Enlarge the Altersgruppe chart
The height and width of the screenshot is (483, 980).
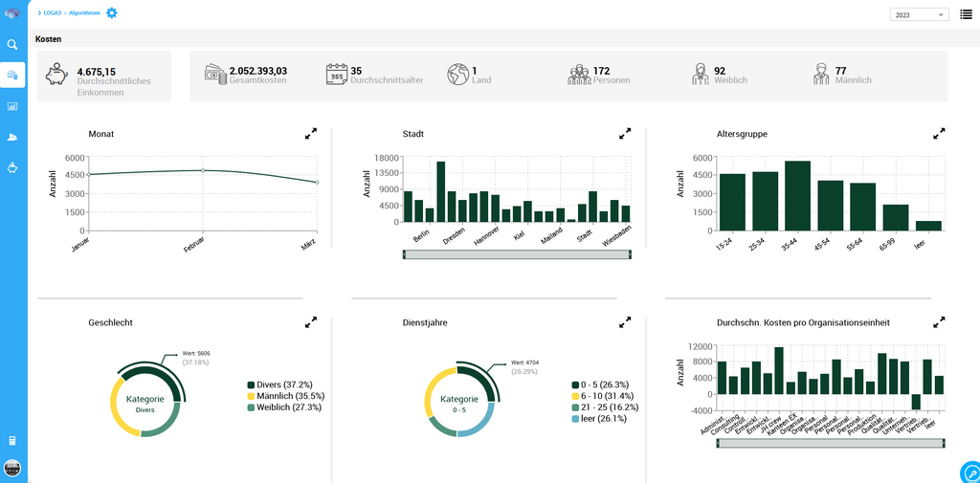pyautogui.click(x=939, y=134)
